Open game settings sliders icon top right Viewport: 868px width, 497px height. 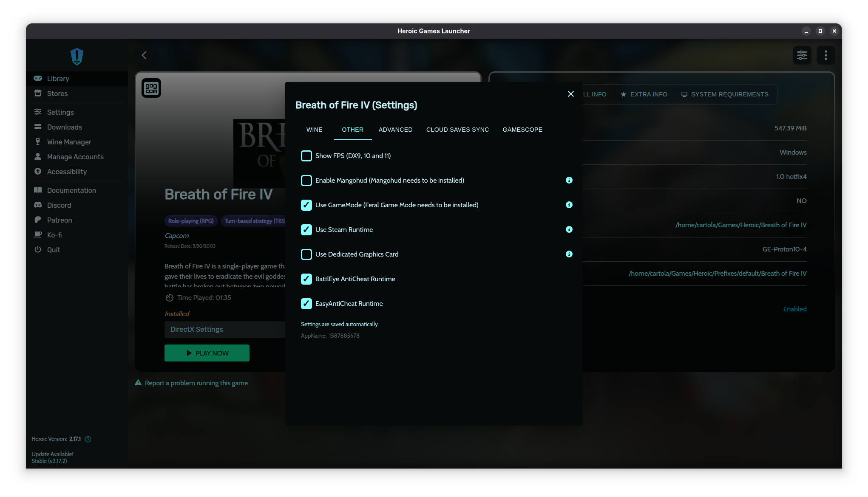(x=802, y=55)
